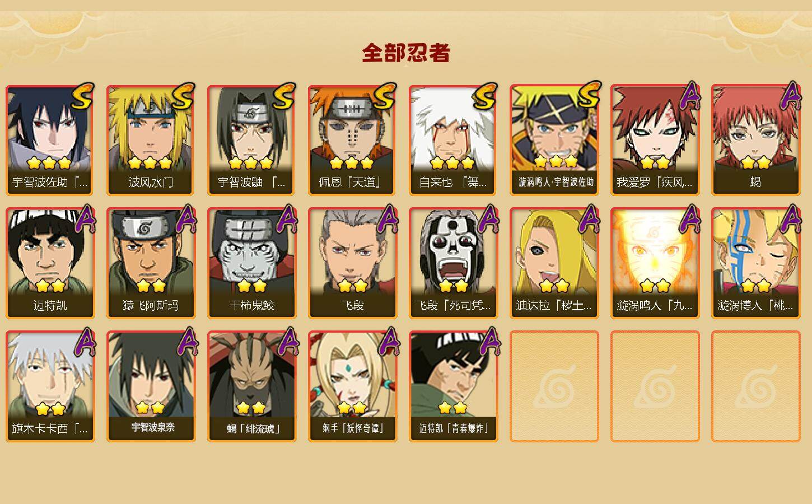This screenshot has height=504, width=812.
Task: Choose the 蝎 A-rank ninja card
Action: [x=755, y=140]
